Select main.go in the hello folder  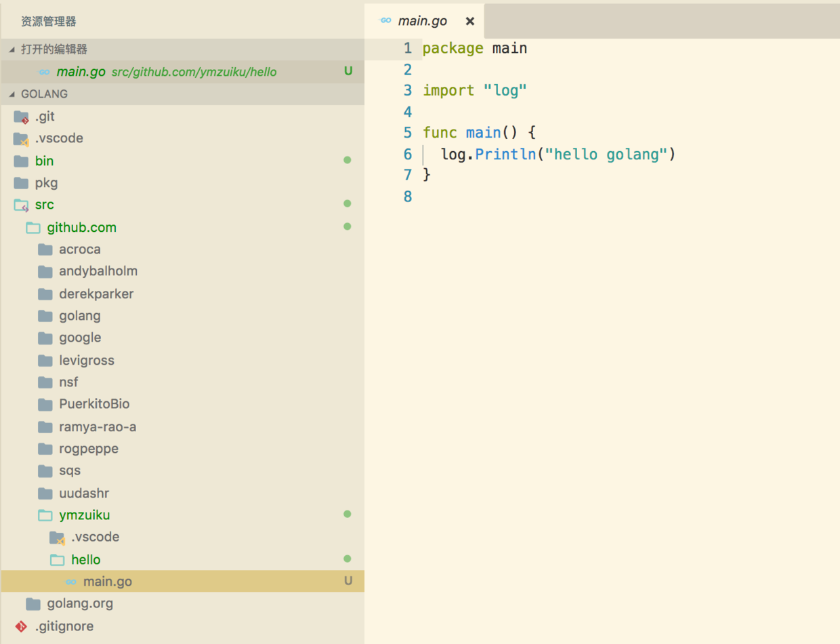(x=107, y=582)
